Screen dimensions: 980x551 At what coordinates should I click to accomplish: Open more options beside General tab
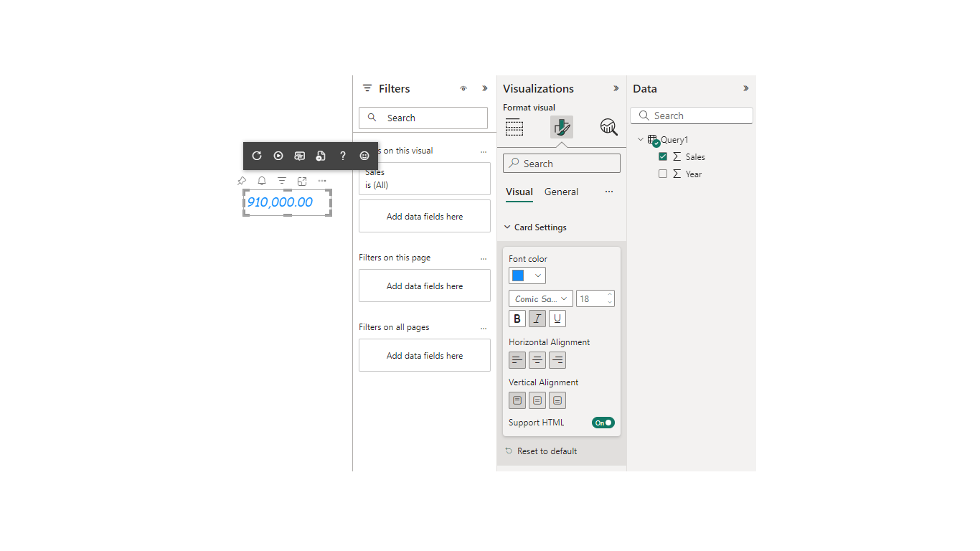point(609,192)
